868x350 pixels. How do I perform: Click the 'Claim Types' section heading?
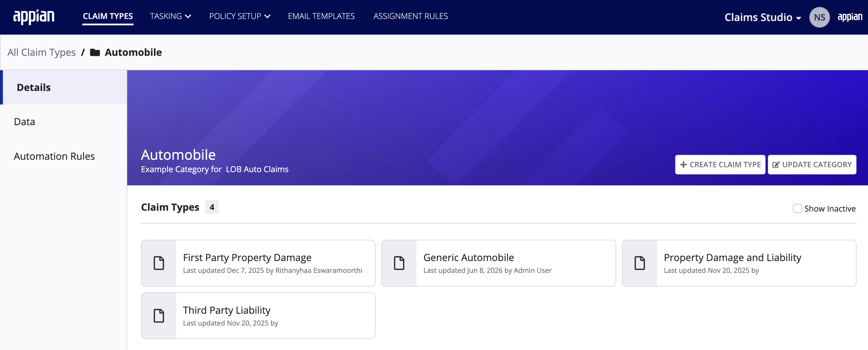[x=170, y=207]
